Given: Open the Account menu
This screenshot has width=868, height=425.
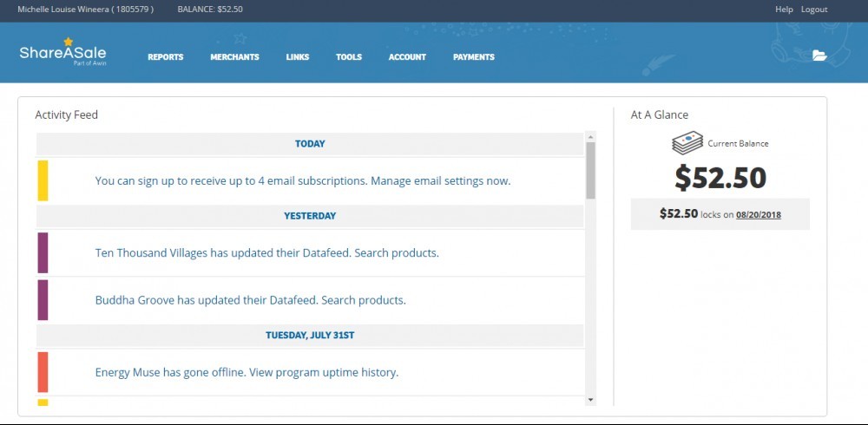Looking at the screenshot, I should pos(407,57).
